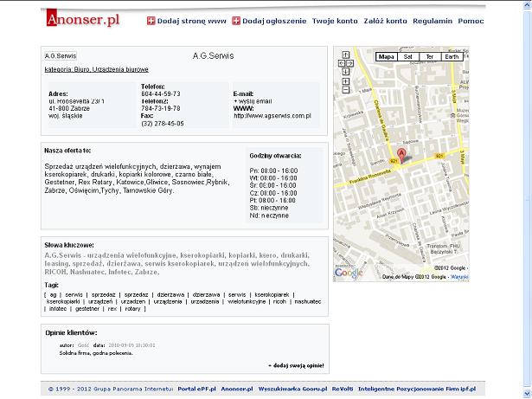Click the Anonser.pl logo
Viewport: 532px width, 399px height.
[x=83, y=18]
